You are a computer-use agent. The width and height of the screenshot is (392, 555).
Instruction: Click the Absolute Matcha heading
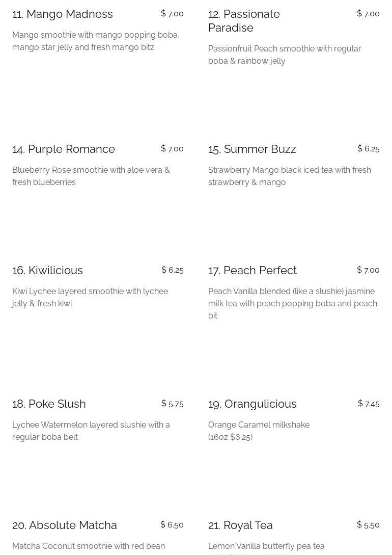(65, 525)
